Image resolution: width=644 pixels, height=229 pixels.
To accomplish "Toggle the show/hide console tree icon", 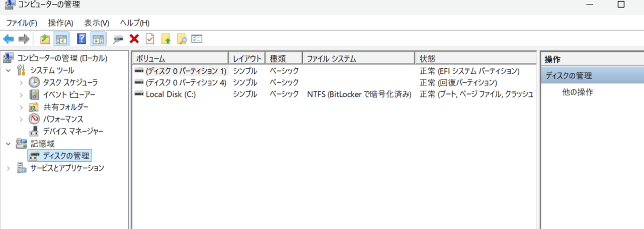I will pyautogui.click(x=61, y=39).
